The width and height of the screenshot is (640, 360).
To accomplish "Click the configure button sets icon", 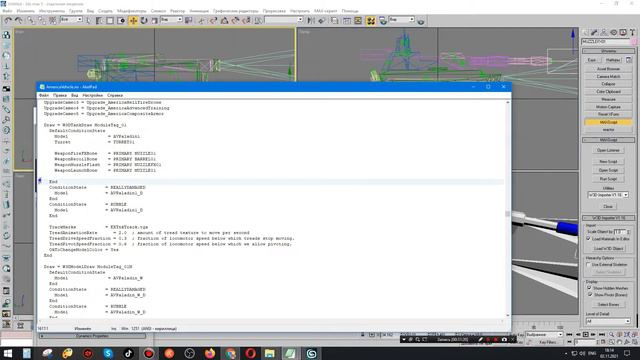I will [x=629, y=60].
